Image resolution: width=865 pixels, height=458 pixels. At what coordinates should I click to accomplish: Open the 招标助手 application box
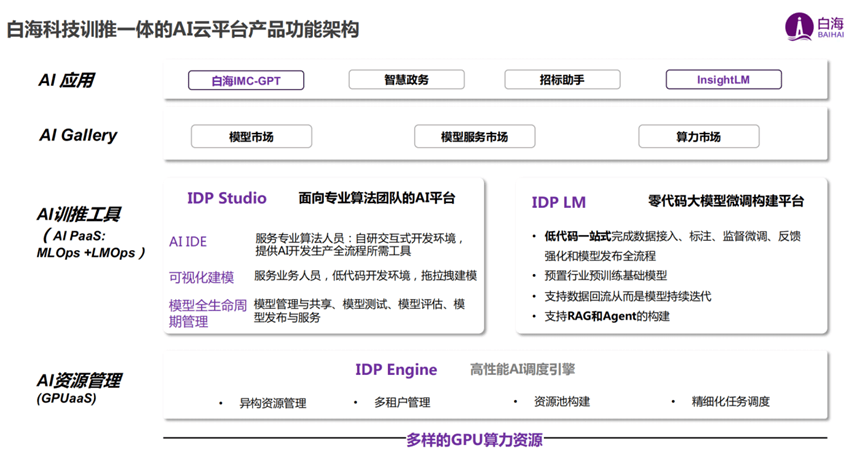[x=561, y=80]
